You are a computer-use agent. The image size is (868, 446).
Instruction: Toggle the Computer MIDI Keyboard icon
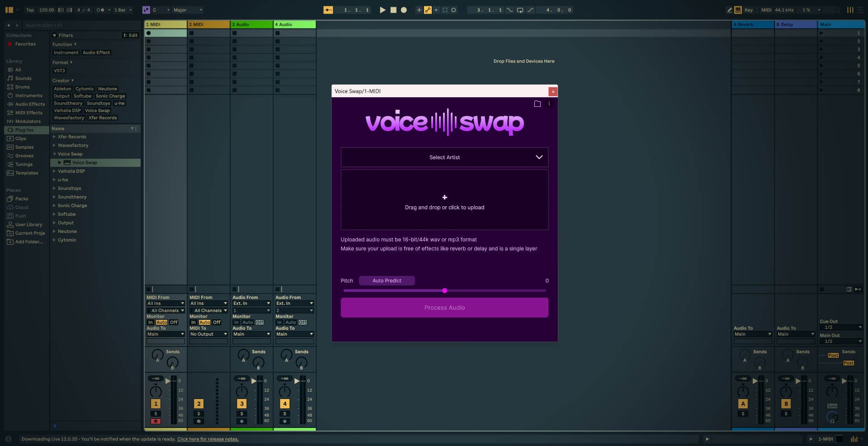click(x=738, y=9)
